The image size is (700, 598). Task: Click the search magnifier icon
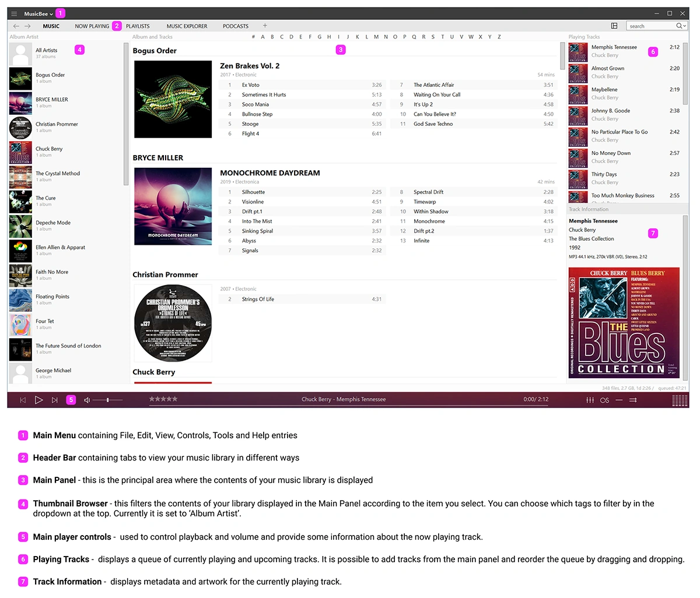pyautogui.click(x=679, y=26)
